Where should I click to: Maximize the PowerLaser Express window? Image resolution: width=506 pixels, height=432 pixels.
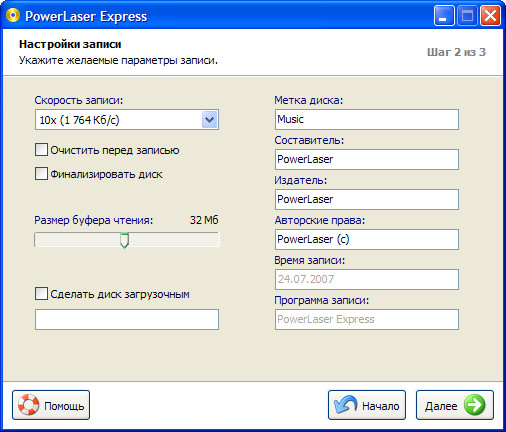pyautogui.click(x=467, y=16)
